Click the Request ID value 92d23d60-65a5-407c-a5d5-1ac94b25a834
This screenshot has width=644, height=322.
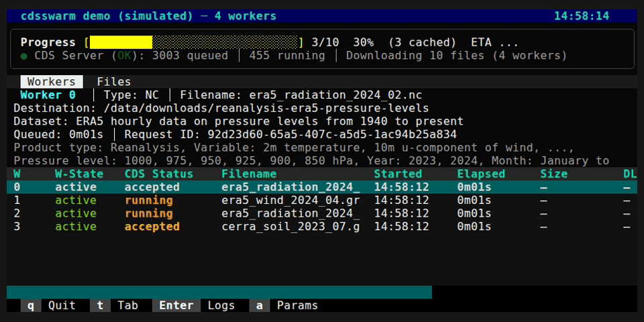click(x=332, y=135)
